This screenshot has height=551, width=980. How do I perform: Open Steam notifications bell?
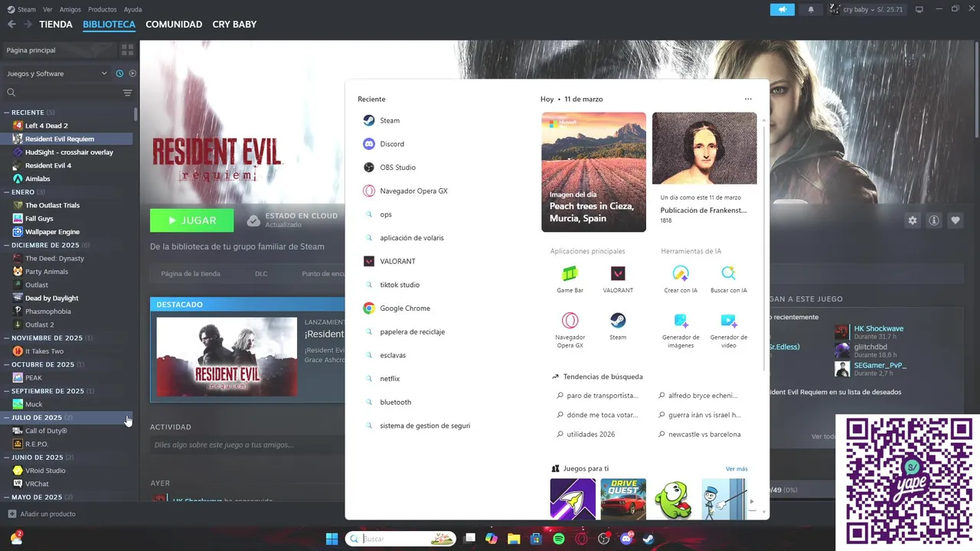811,9
